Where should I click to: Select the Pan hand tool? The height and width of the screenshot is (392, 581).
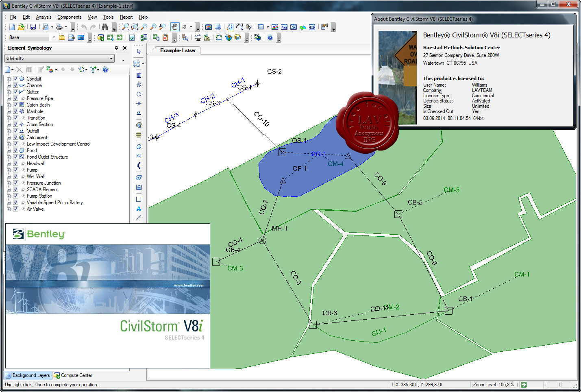[x=174, y=27]
